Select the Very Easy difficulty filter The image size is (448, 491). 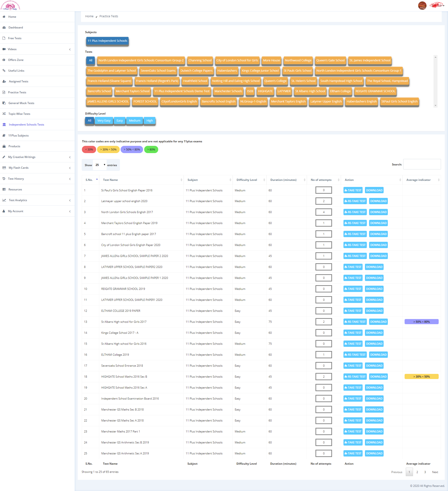click(x=104, y=121)
